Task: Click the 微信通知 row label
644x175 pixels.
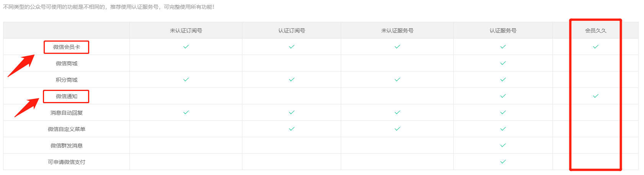Action: (x=67, y=96)
